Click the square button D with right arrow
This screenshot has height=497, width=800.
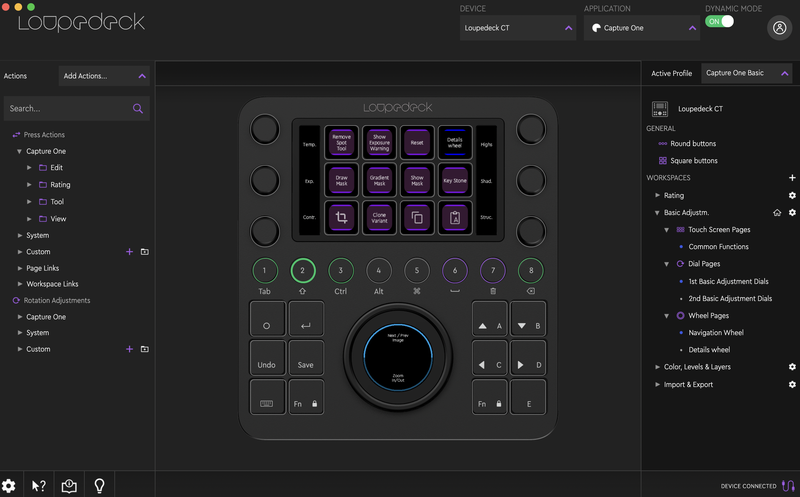[528, 358]
